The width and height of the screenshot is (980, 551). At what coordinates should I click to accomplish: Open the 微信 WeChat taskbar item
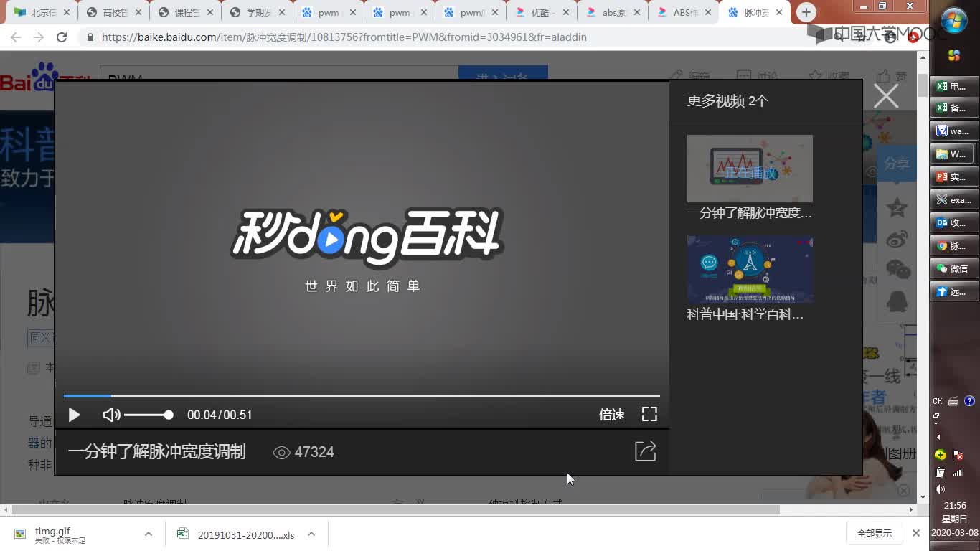[954, 269]
